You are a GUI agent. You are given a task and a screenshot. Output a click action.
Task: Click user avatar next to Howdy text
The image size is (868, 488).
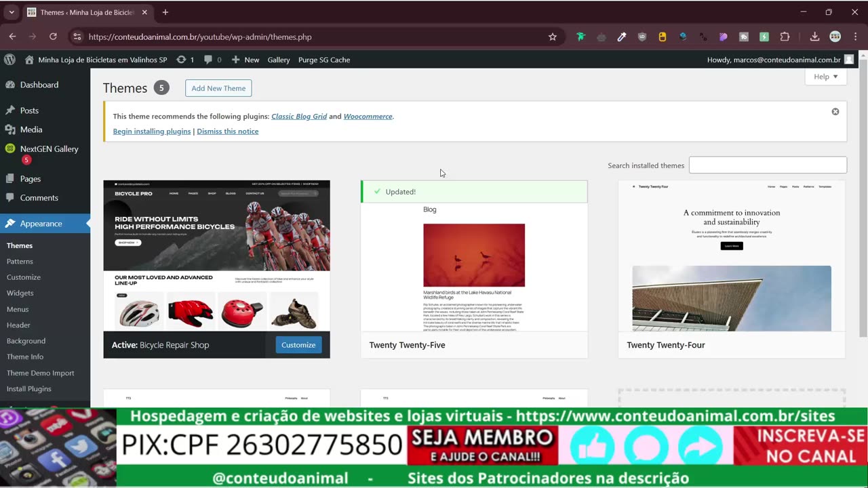click(849, 60)
